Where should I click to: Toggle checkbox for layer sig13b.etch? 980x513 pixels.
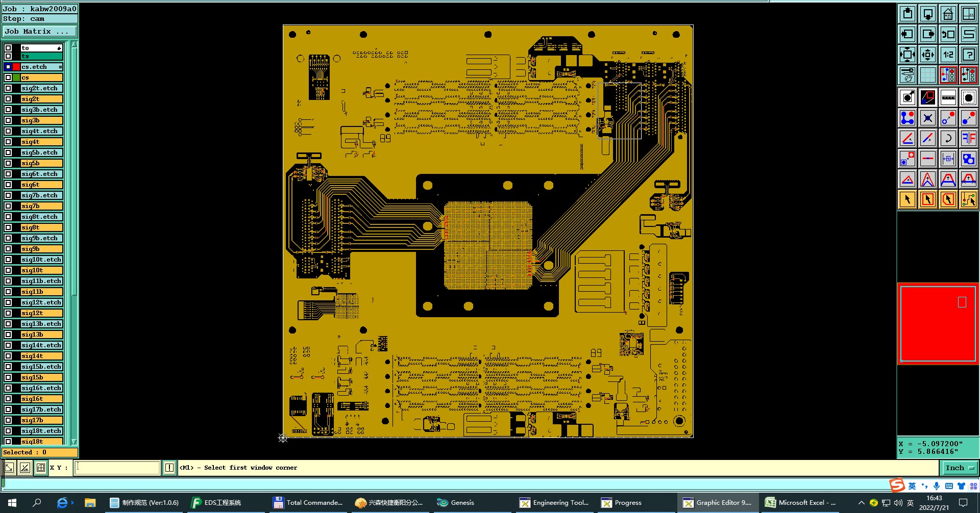[x=8, y=324]
